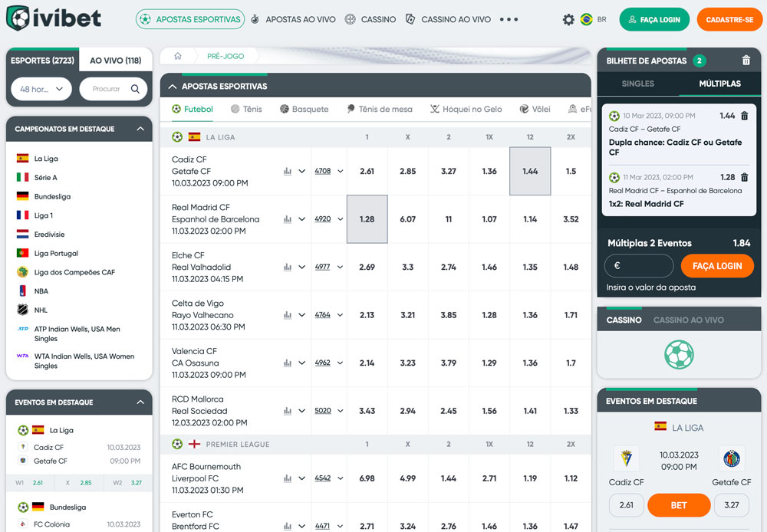Open statistics icon for RCD Mallorca match
767x532 pixels.
tap(288, 411)
